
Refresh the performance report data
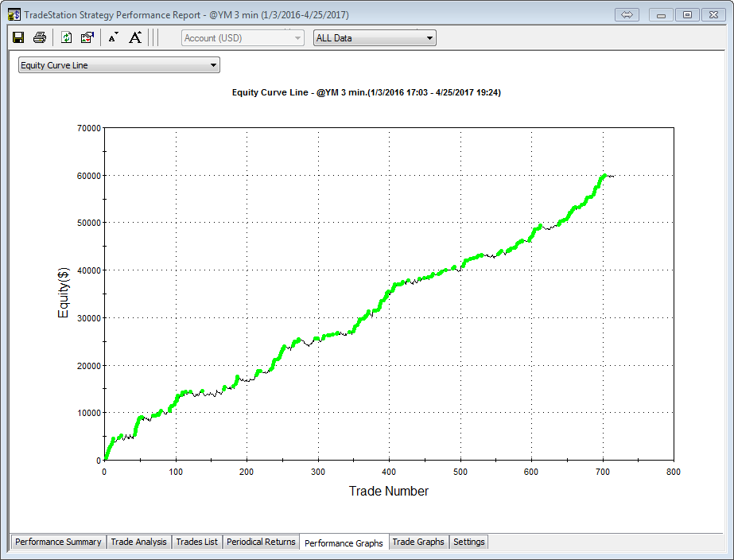pyautogui.click(x=66, y=37)
